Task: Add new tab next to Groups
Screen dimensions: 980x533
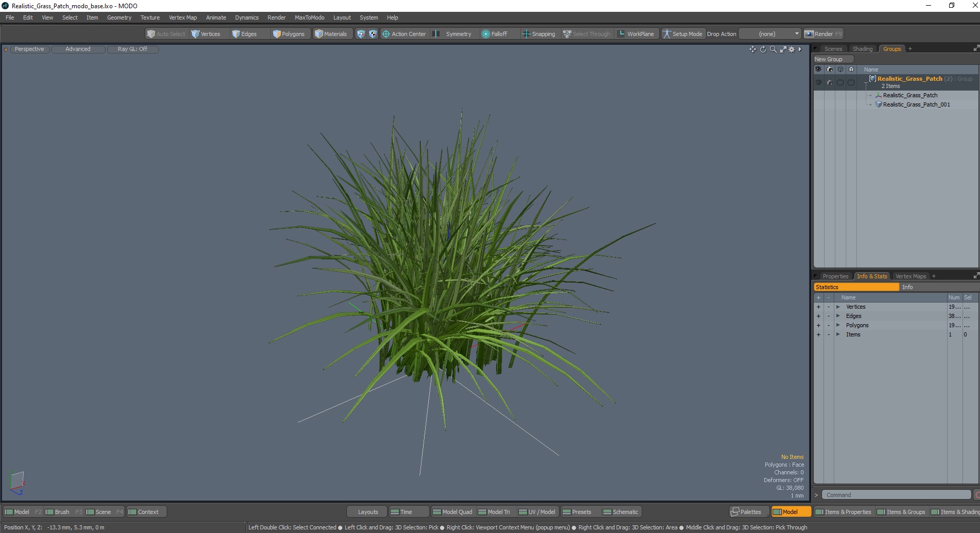Action: (910, 49)
